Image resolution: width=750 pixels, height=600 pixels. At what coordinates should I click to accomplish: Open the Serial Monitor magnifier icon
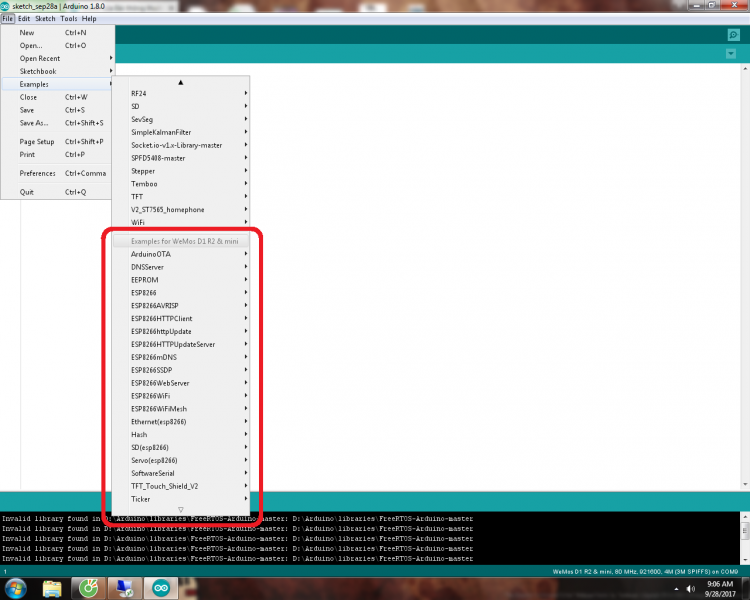click(x=733, y=34)
